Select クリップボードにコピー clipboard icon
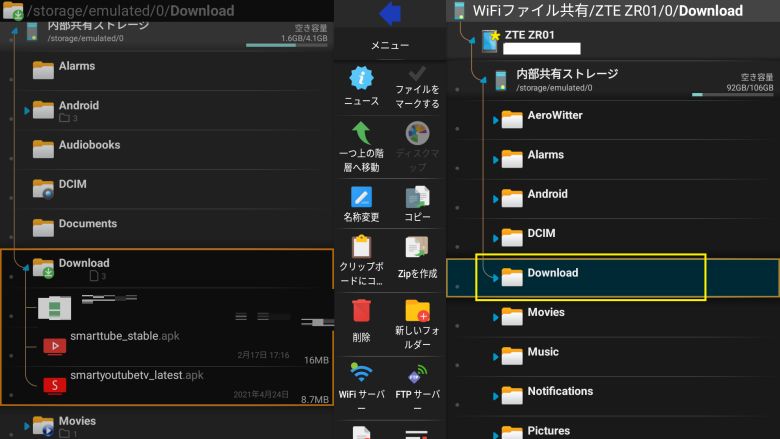The height and width of the screenshot is (439, 780). pyautogui.click(x=362, y=247)
